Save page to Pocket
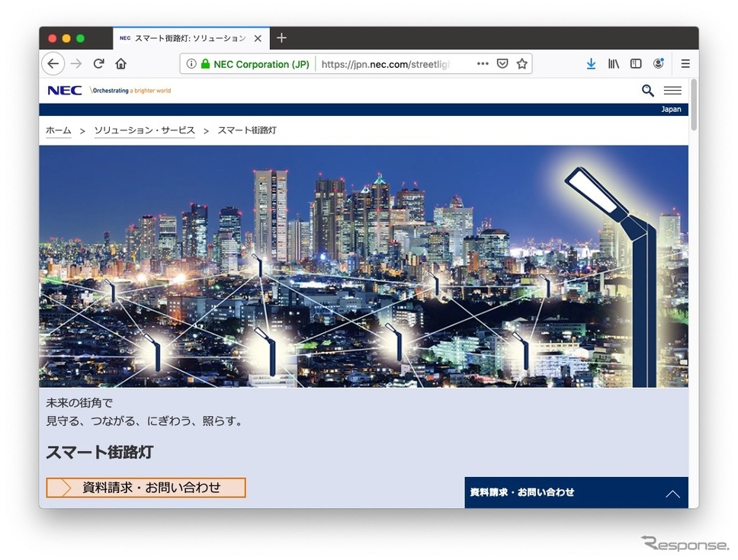Image resolution: width=738 pixels, height=560 pixels. coord(502,64)
